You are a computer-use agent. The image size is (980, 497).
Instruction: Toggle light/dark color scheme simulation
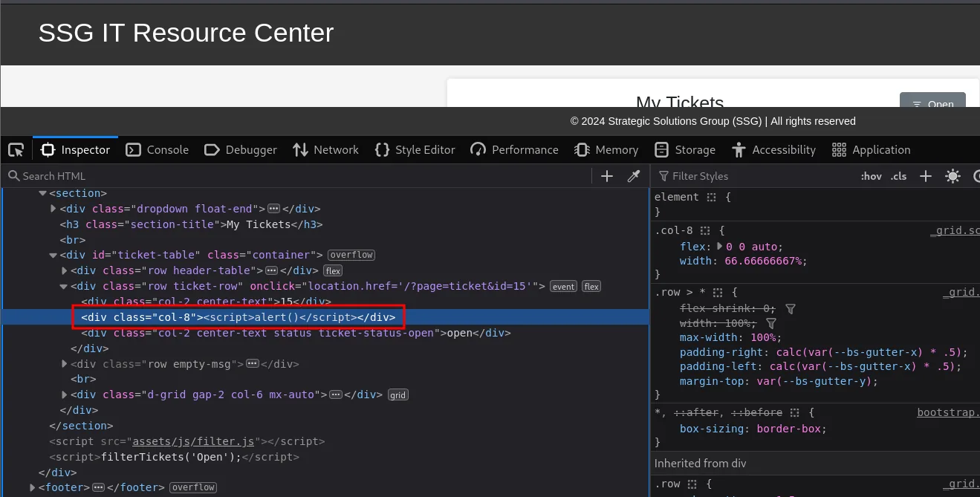[953, 176]
